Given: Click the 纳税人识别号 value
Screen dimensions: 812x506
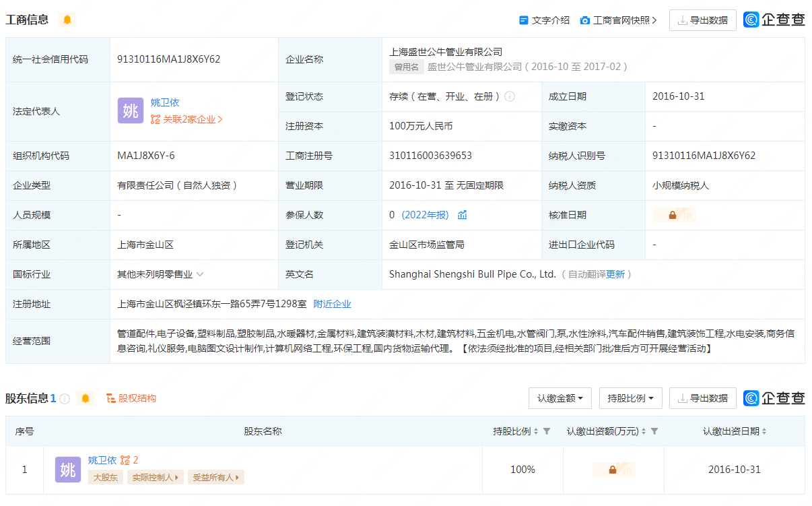Looking at the screenshot, I should click(x=704, y=156).
